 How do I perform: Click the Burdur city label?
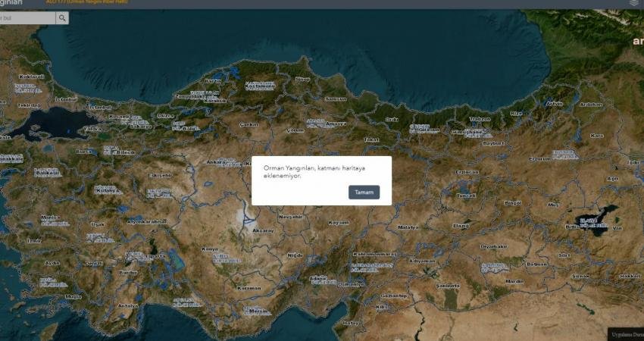pyautogui.click(x=127, y=272)
